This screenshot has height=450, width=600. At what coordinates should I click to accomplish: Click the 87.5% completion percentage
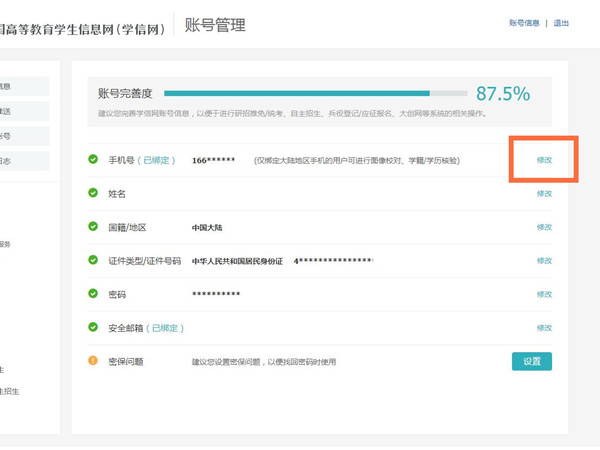502,94
